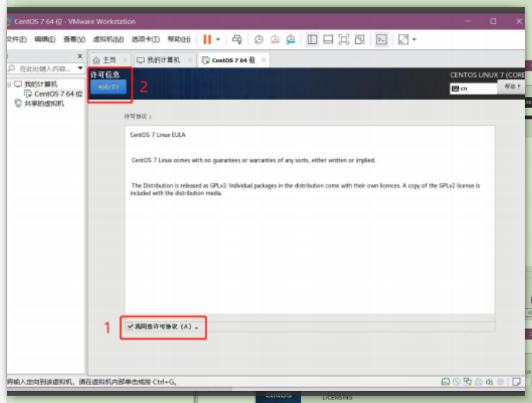Image resolution: width=532 pixels, height=403 pixels.
Task: Enter full screen mode
Action: pyautogui.click(x=344, y=40)
